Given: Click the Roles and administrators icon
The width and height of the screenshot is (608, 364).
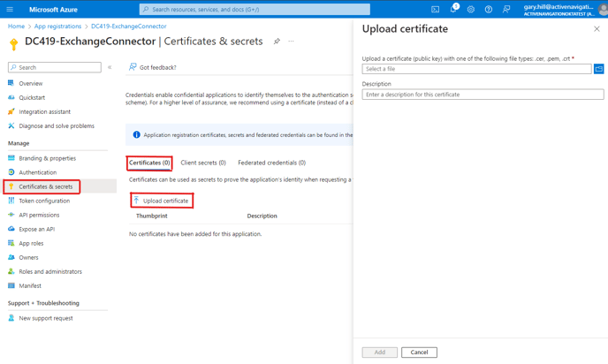Looking at the screenshot, I should click(11, 271).
